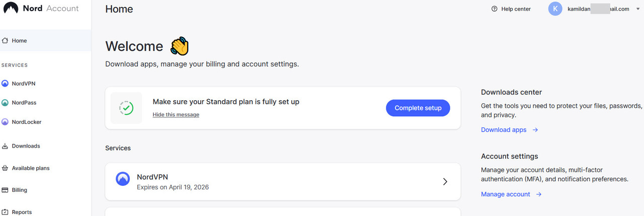The width and height of the screenshot is (644, 216).
Task: Click the Complete setup button
Action: point(418,108)
